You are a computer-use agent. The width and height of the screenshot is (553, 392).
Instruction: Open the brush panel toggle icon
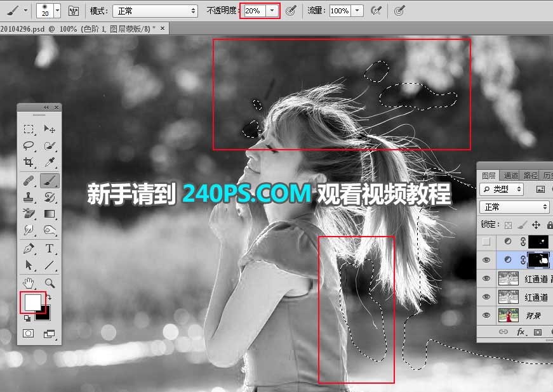tap(74, 11)
